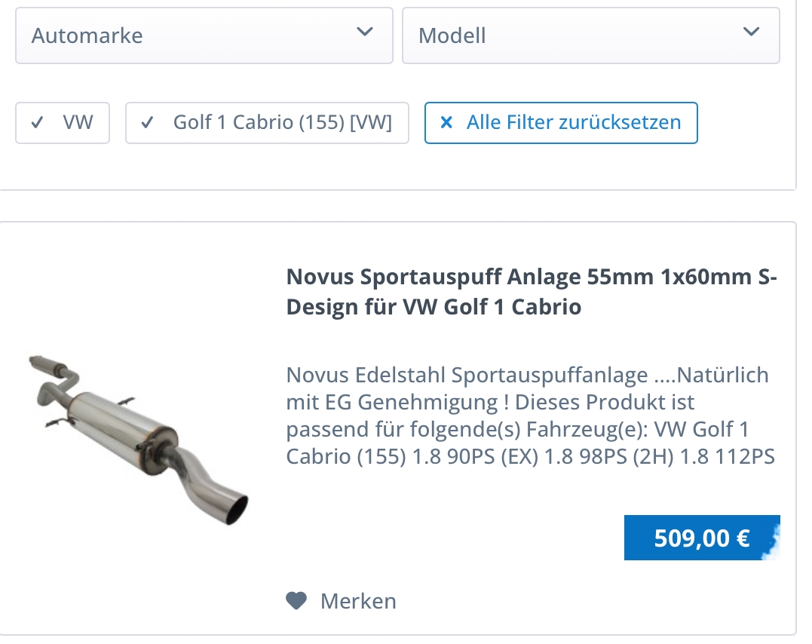The width and height of the screenshot is (812, 644).
Task: Open the Novus Sportauspuff product image
Action: (138, 440)
